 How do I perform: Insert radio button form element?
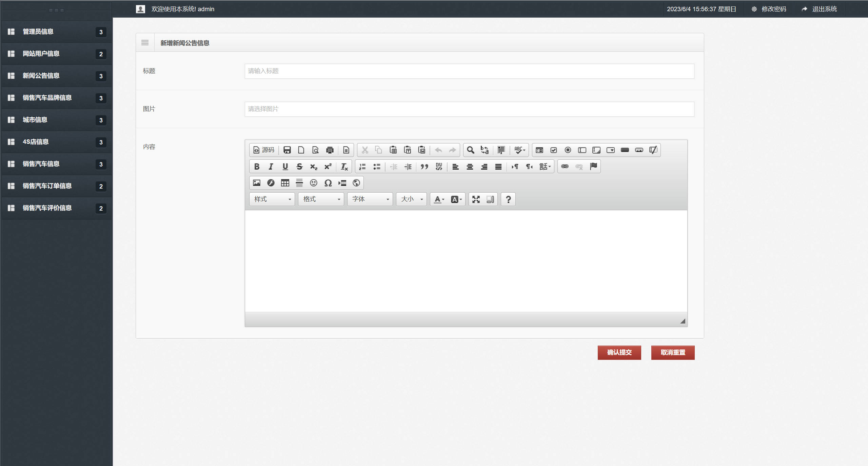(x=568, y=150)
